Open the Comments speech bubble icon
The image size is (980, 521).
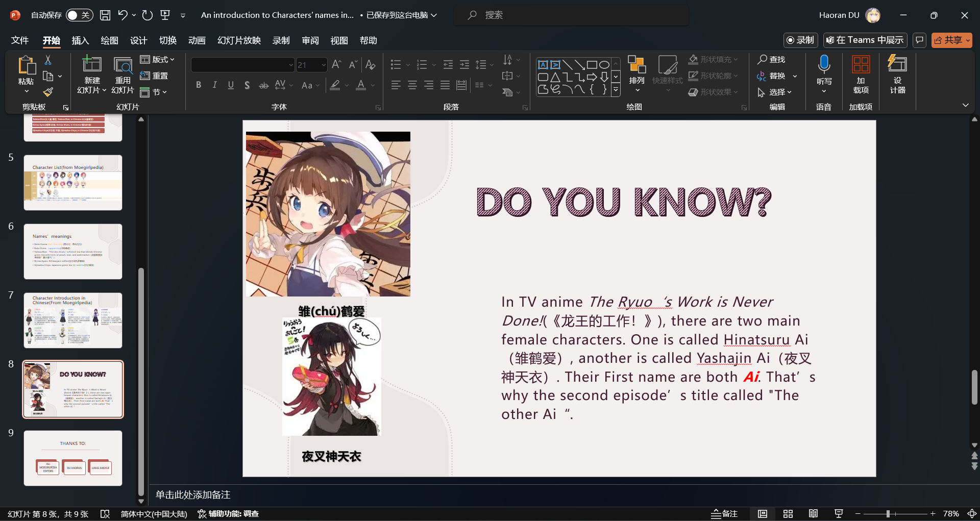pyautogui.click(x=919, y=40)
